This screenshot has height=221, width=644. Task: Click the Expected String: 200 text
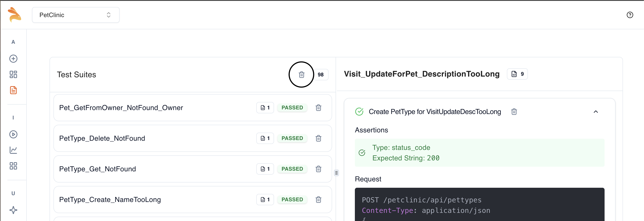point(406,158)
